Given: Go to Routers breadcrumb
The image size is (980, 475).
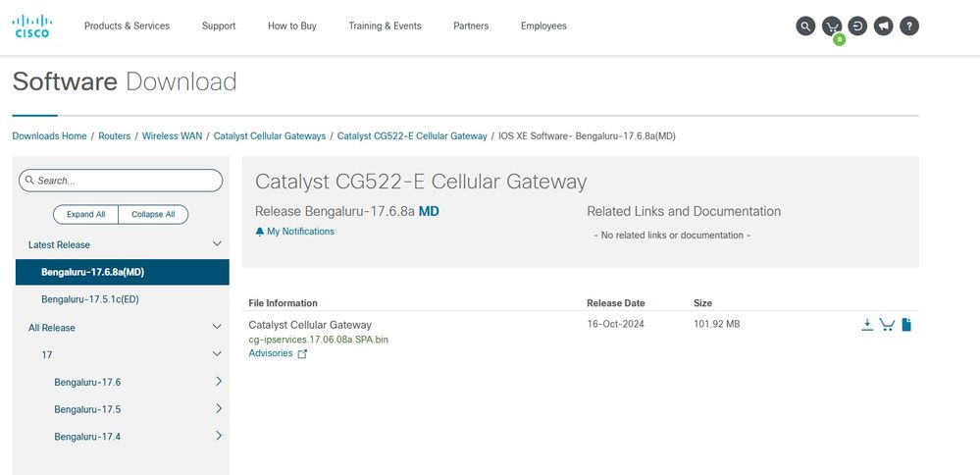Looking at the screenshot, I should [115, 136].
